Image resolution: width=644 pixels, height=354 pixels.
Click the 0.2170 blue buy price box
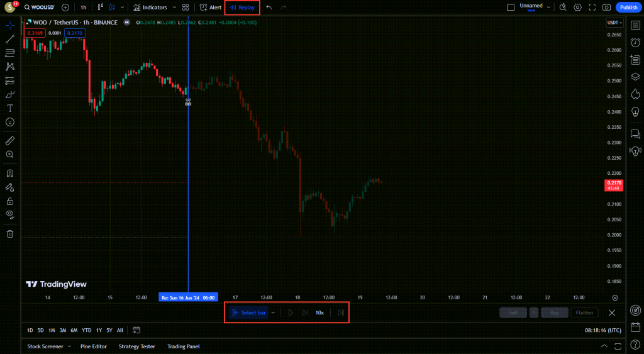pos(75,33)
